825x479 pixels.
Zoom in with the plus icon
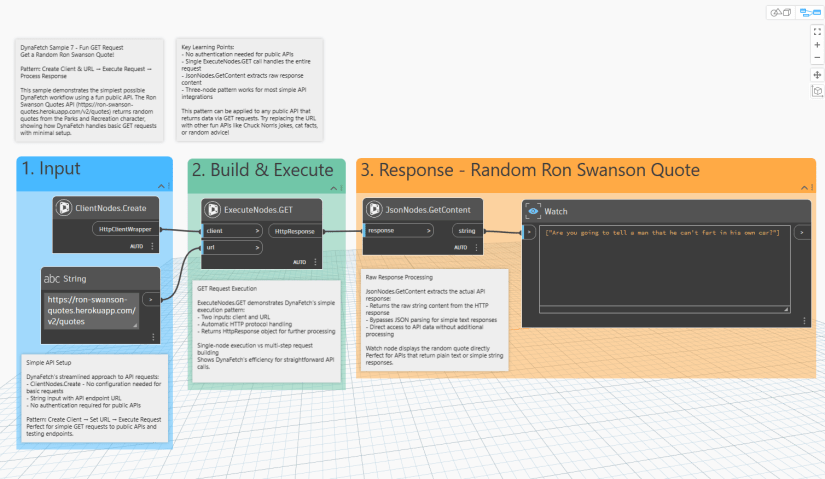click(x=817, y=46)
